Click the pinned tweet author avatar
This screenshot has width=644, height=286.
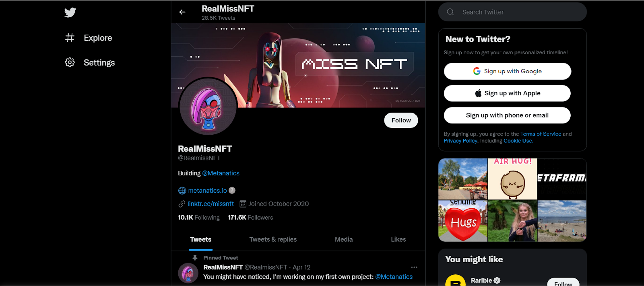[188, 273]
